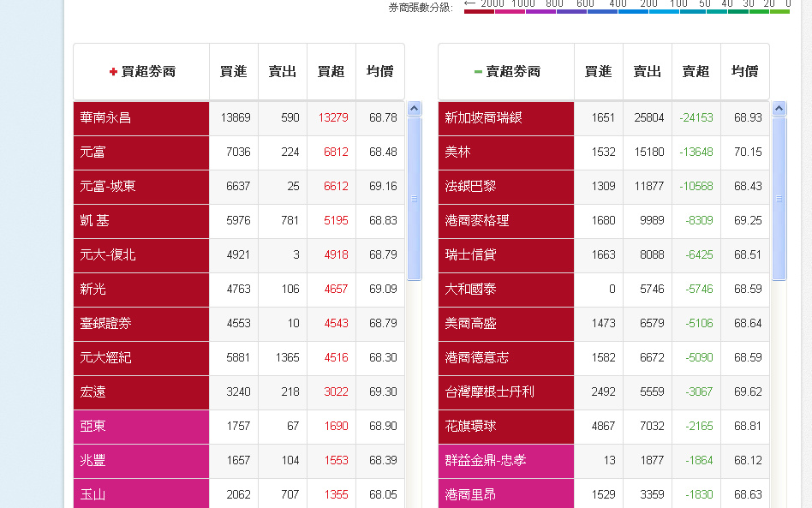Click the 賣超 column header
This screenshot has height=508, width=812.
[x=696, y=71]
